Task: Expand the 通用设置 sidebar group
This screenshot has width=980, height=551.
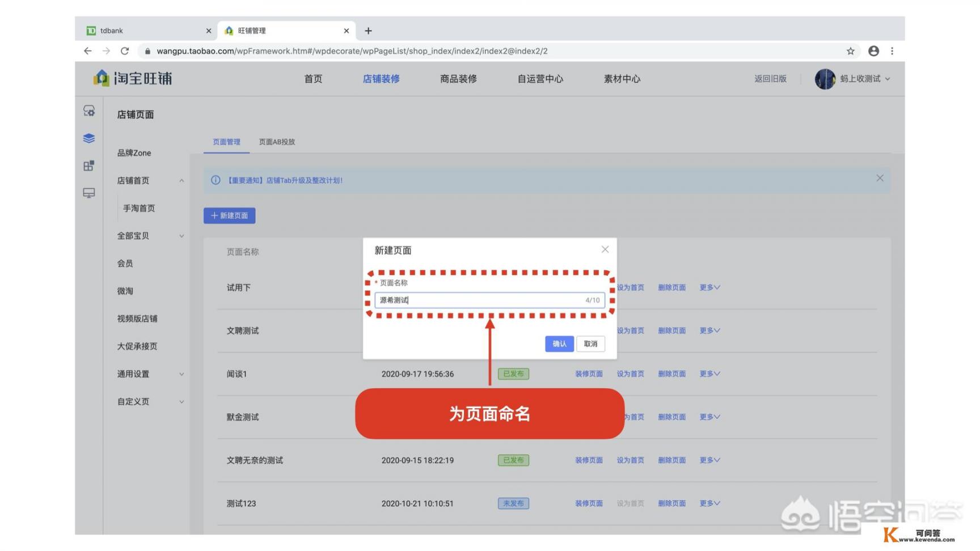Action: click(181, 374)
